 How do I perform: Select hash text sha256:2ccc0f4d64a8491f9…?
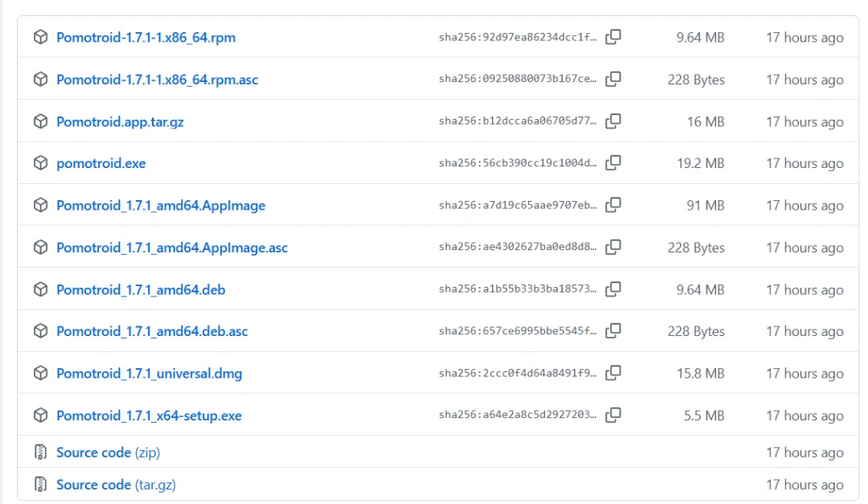518,373
